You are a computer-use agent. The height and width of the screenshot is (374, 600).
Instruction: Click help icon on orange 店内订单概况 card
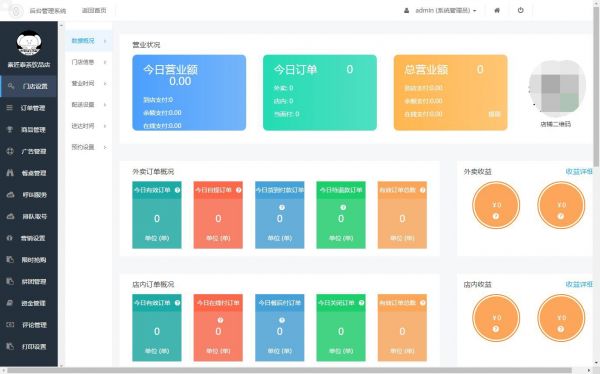click(x=422, y=303)
